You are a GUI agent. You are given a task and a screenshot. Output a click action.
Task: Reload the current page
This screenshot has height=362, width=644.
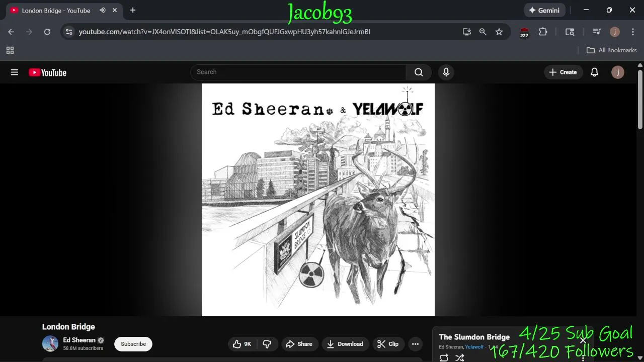pyautogui.click(x=47, y=32)
